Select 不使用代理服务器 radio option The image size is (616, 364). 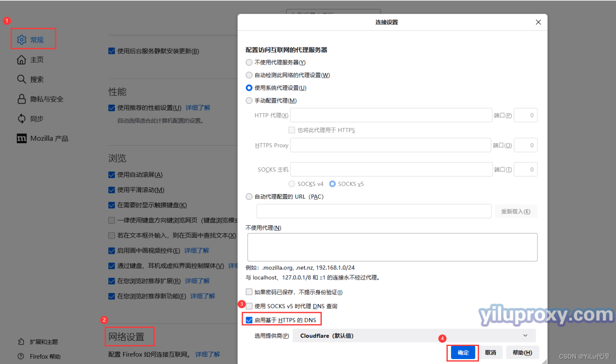(x=249, y=63)
